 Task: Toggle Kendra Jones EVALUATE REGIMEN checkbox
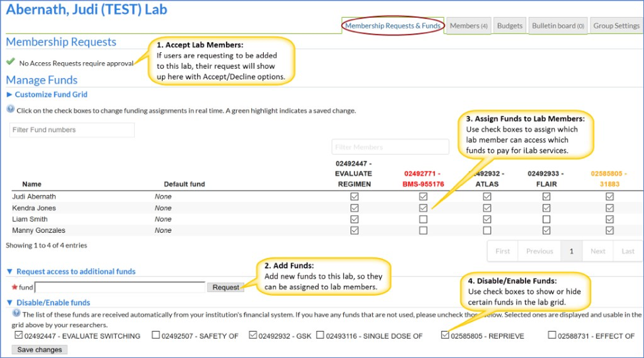[x=354, y=208]
